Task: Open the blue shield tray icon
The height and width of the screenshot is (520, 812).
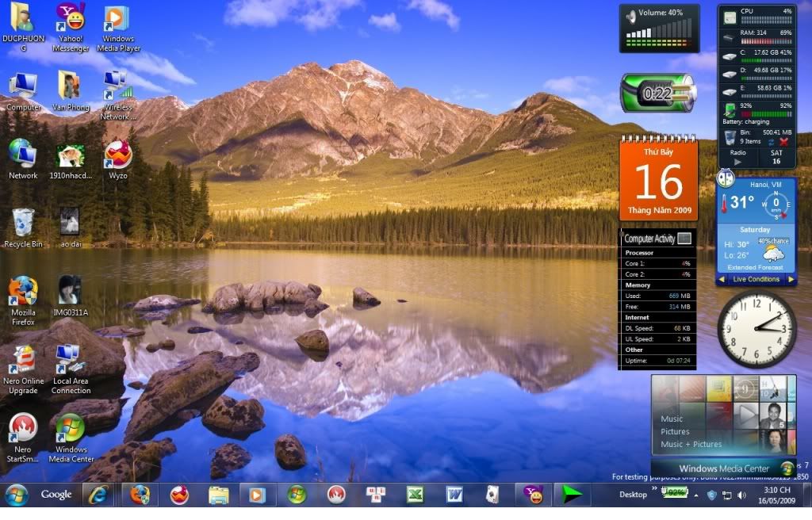Action: coord(711,495)
